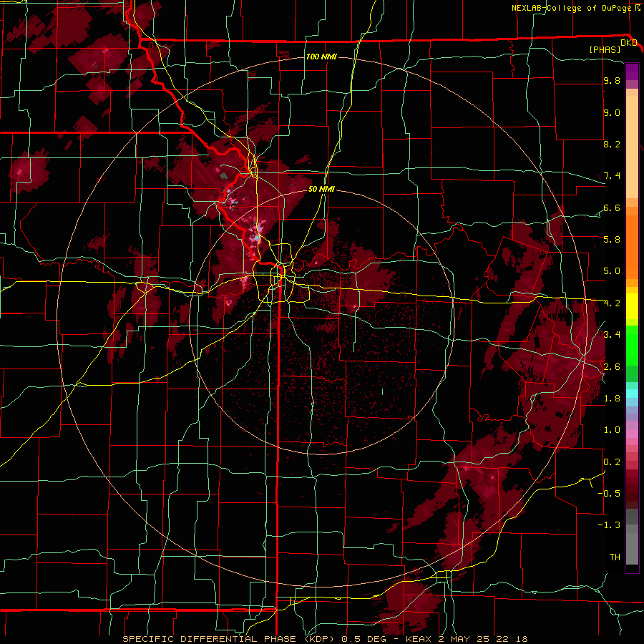The width and height of the screenshot is (644, 644).
Task: Click the -0.5 scale value
Action: tap(609, 493)
